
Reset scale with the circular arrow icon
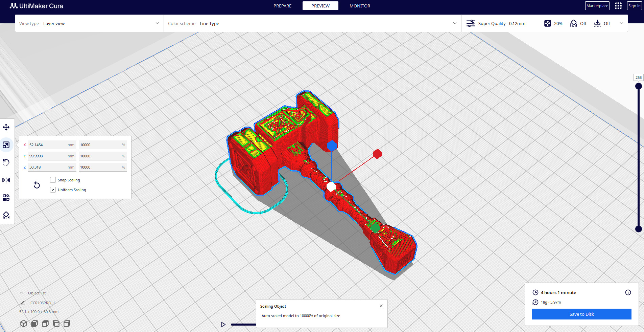click(37, 185)
